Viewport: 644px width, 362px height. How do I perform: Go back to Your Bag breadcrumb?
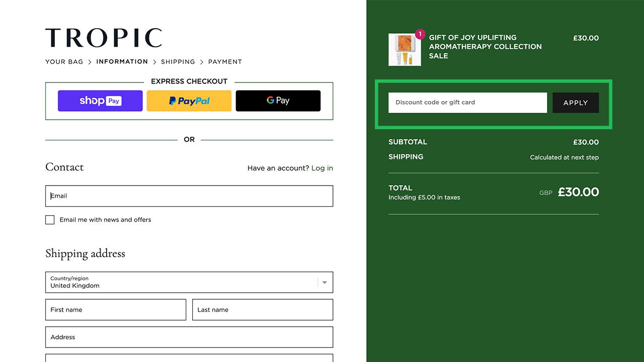click(64, 62)
